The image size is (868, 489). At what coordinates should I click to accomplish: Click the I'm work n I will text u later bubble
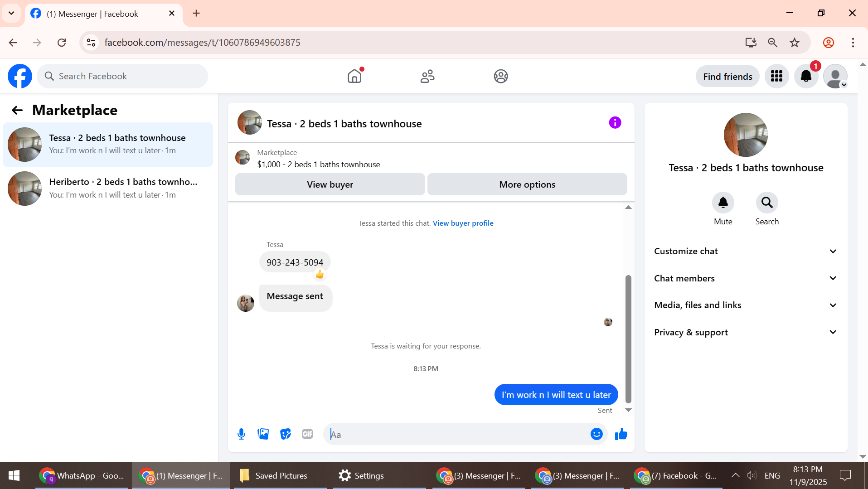pyautogui.click(x=556, y=395)
